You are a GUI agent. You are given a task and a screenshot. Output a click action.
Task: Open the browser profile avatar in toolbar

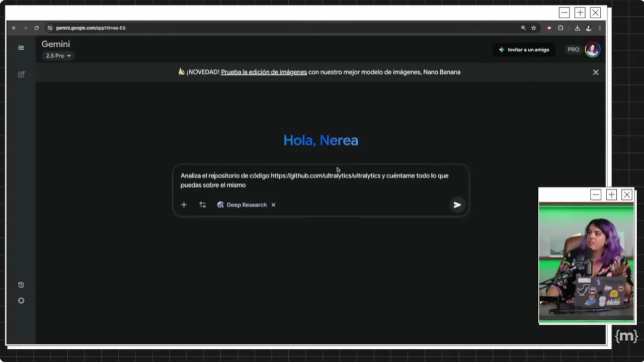[x=588, y=28]
